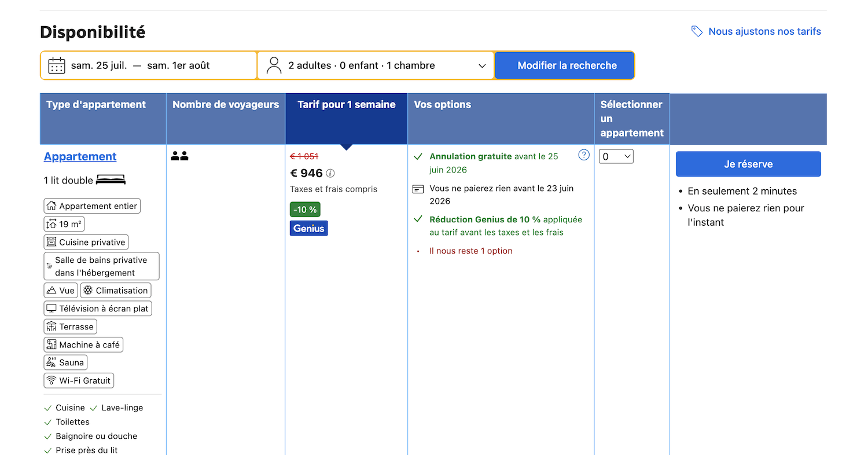The height and width of the screenshot is (455, 868).
Task: Follow the Nous ajustons nos tarifs link
Action: (764, 31)
